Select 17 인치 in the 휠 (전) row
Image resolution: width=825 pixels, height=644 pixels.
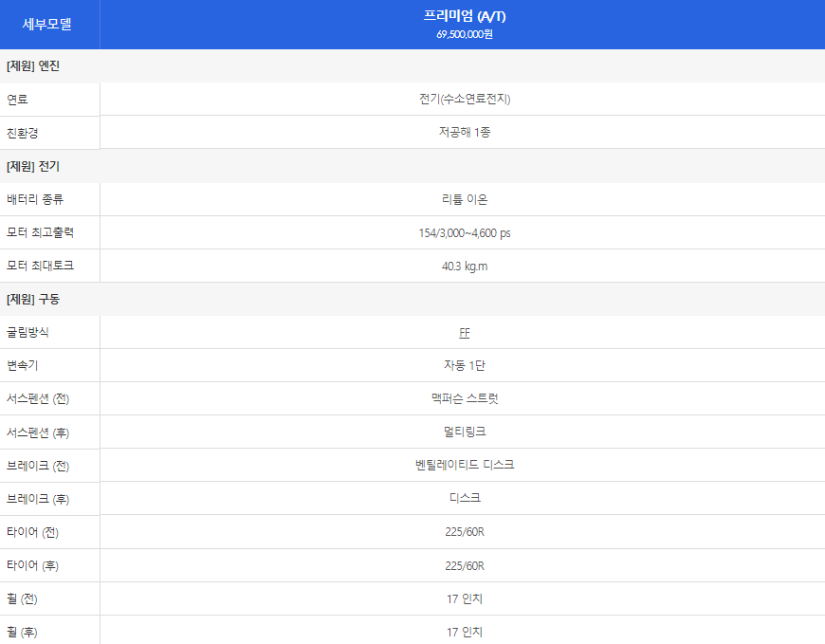[x=464, y=598]
